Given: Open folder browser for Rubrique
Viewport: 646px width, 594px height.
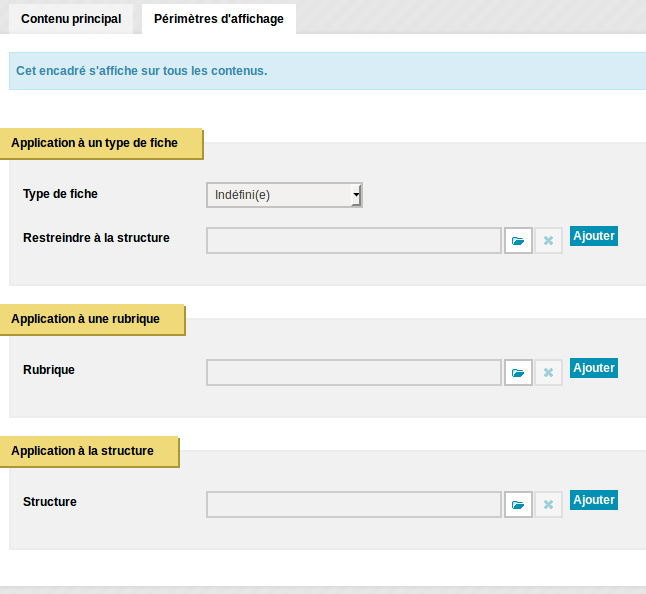Looking at the screenshot, I should [518, 373].
